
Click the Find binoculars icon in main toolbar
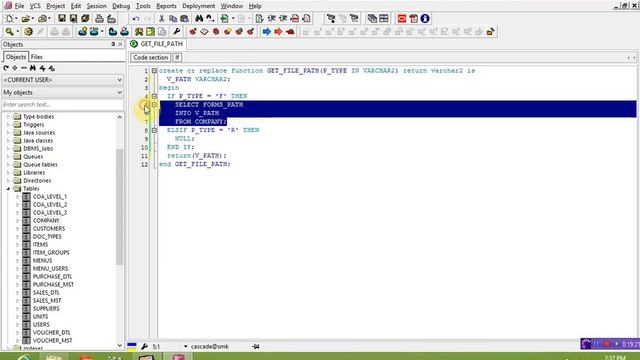[199, 18]
